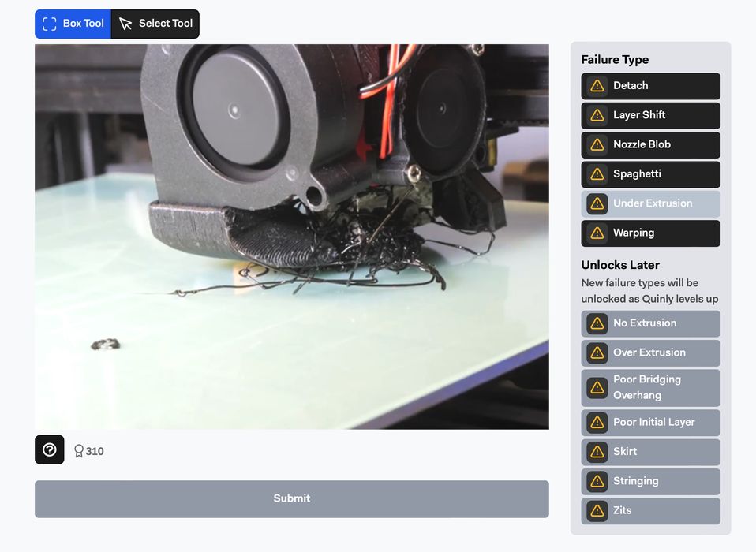Viewport: 756px width, 552px height.
Task: Click the award badge icon beside 310
Action: (x=79, y=451)
